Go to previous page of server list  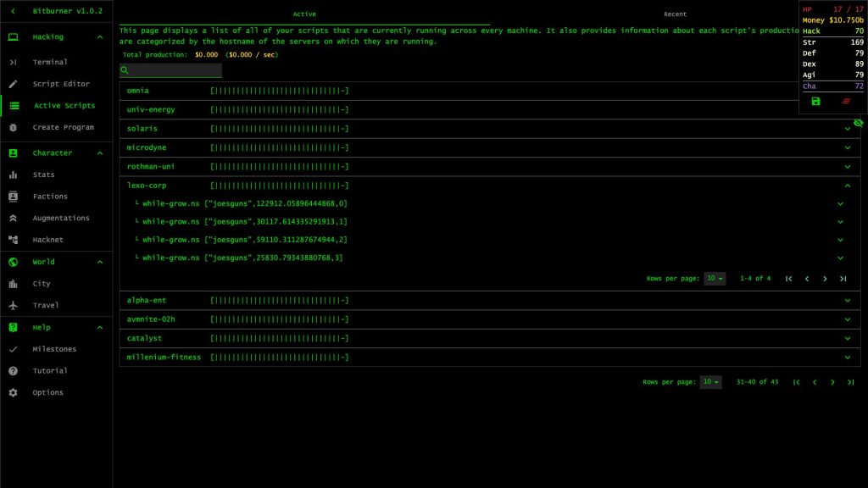point(815,382)
